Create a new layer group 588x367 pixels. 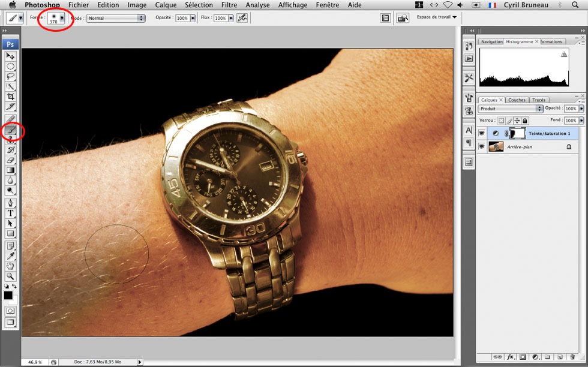point(547,357)
